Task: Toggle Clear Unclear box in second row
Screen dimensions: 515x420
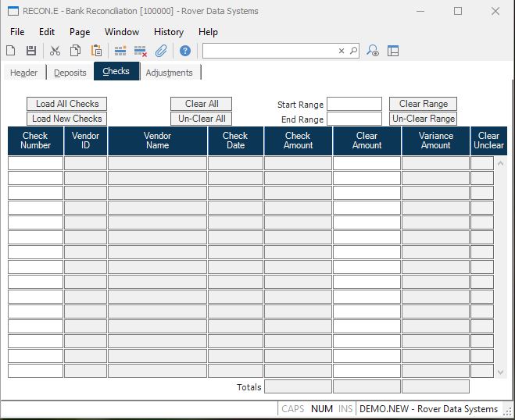Action: tap(482, 178)
